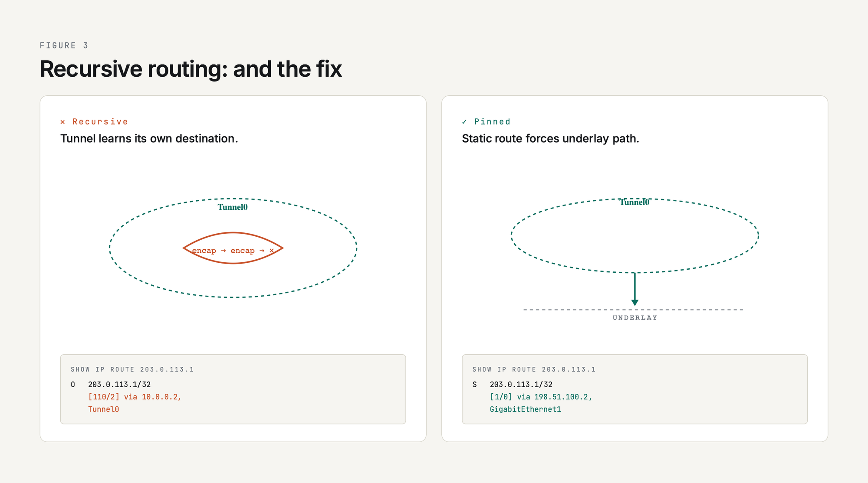This screenshot has width=868, height=483.
Task: Click the figure title 'Recursive routing: and the fix'
Action: pos(191,69)
